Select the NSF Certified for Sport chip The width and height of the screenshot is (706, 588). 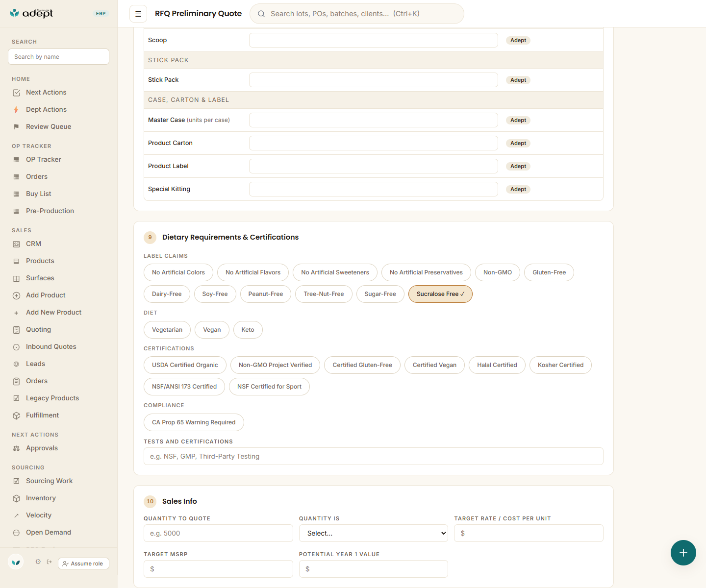269,387
